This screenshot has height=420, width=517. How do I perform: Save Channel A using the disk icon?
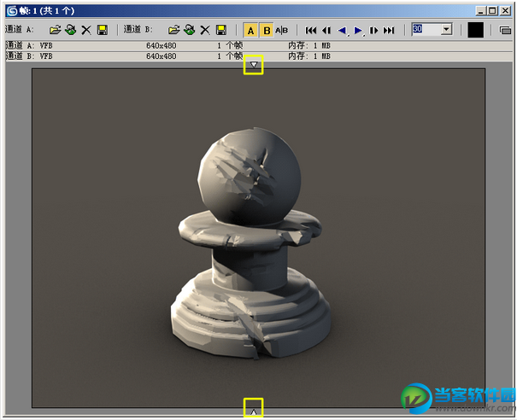point(103,31)
